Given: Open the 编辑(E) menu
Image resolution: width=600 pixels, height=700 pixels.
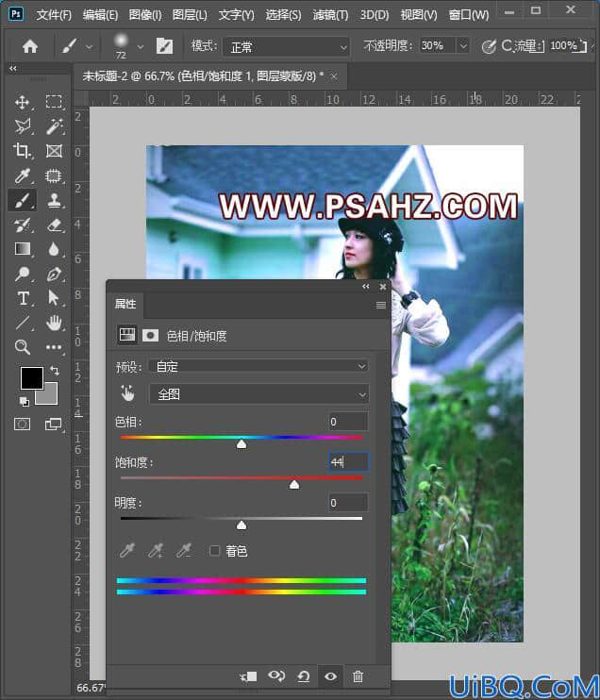Looking at the screenshot, I should 100,15.
